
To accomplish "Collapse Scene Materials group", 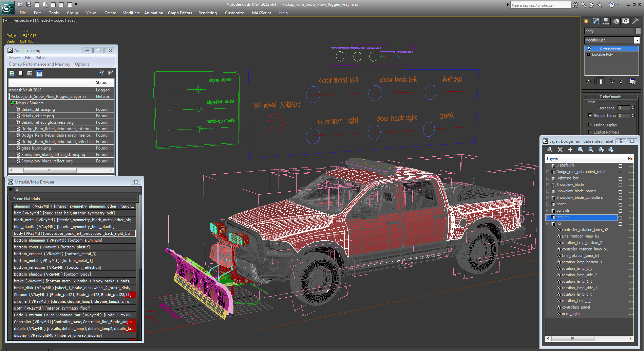I will (x=11, y=199).
